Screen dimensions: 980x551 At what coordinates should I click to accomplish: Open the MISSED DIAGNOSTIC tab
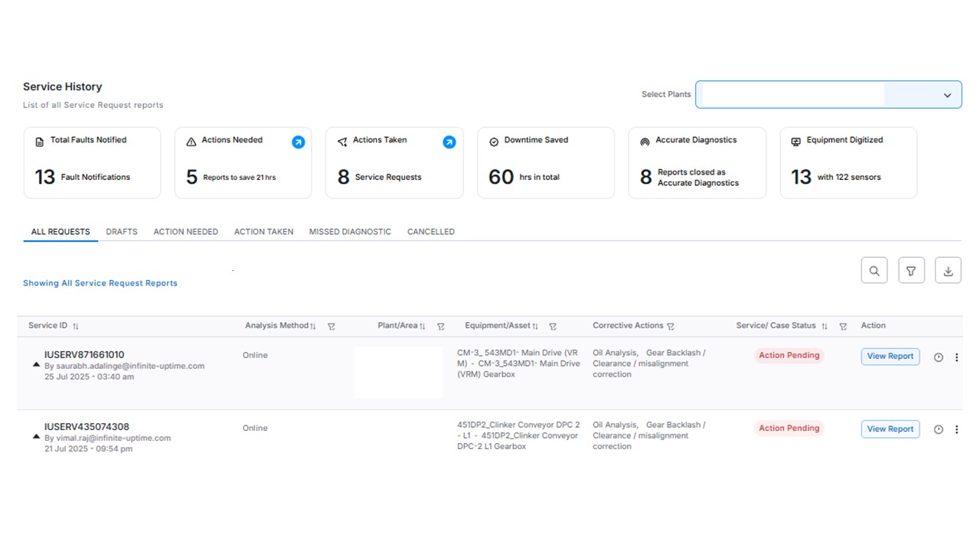click(x=350, y=231)
